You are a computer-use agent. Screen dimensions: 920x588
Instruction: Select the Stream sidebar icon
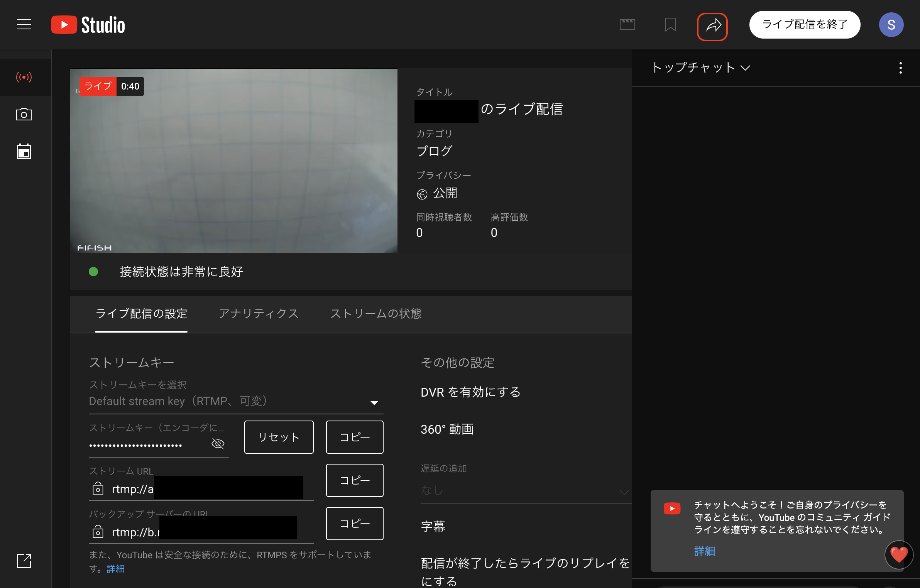point(24,77)
